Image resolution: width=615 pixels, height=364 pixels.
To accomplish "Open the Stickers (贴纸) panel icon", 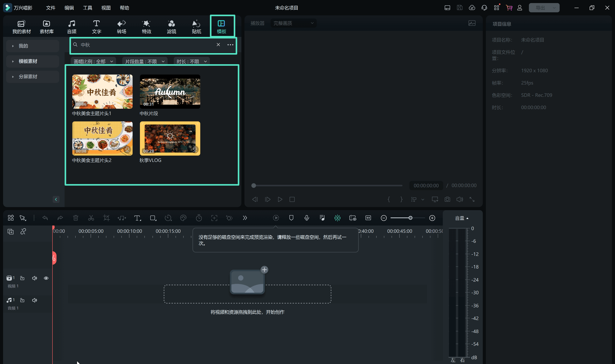I will 196,27.
